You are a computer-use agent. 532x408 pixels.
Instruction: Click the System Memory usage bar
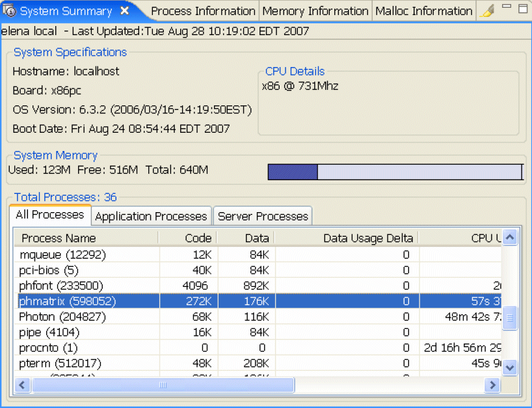tap(394, 172)
